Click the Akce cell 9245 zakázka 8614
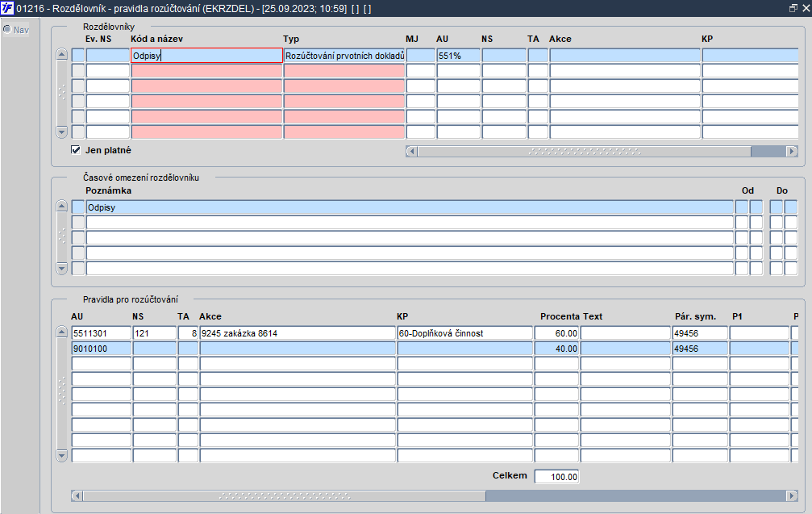Screen dimensions: 812x514 pyautogui.click(x=298, y=333)
